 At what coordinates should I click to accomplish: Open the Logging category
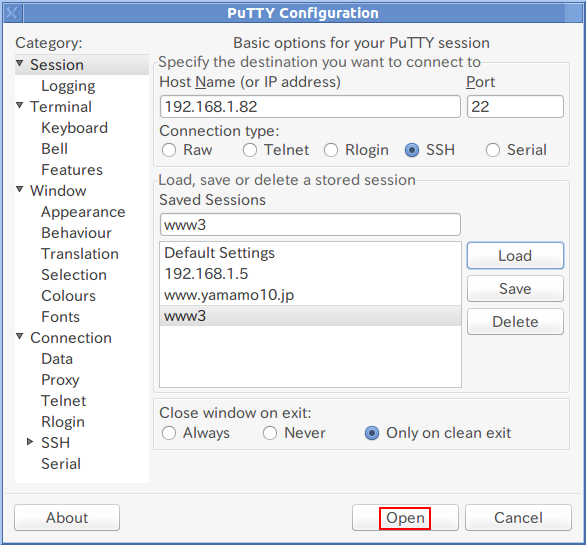pos(68,86)
